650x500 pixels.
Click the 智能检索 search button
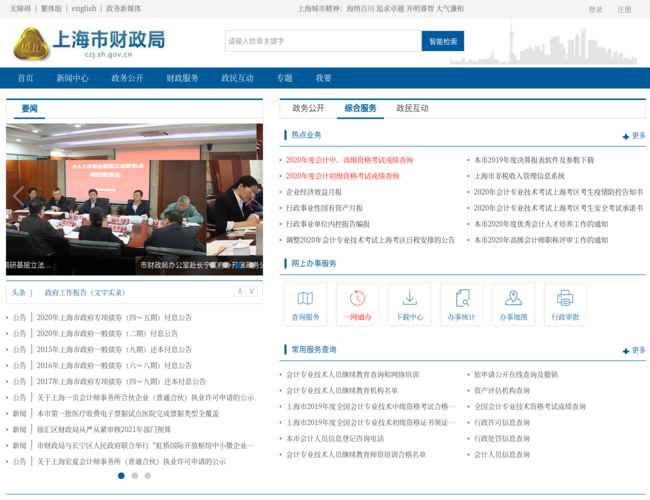pos(443,41)
